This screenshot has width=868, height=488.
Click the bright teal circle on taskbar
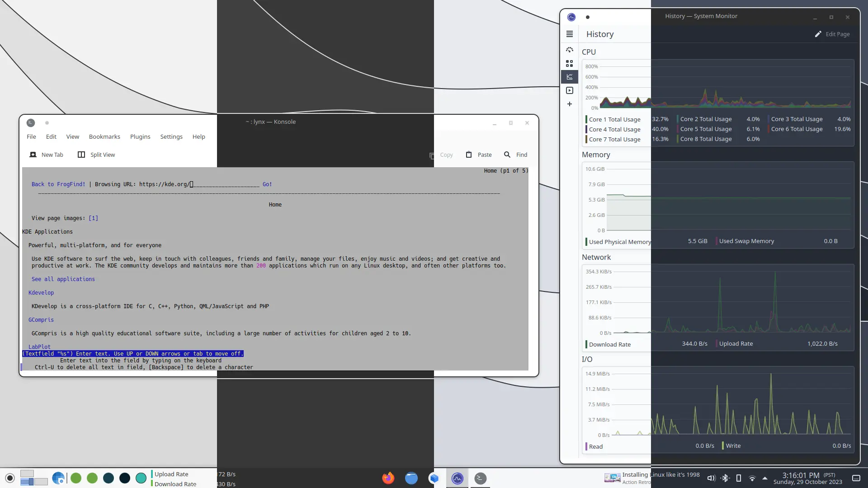pos(141,478)
